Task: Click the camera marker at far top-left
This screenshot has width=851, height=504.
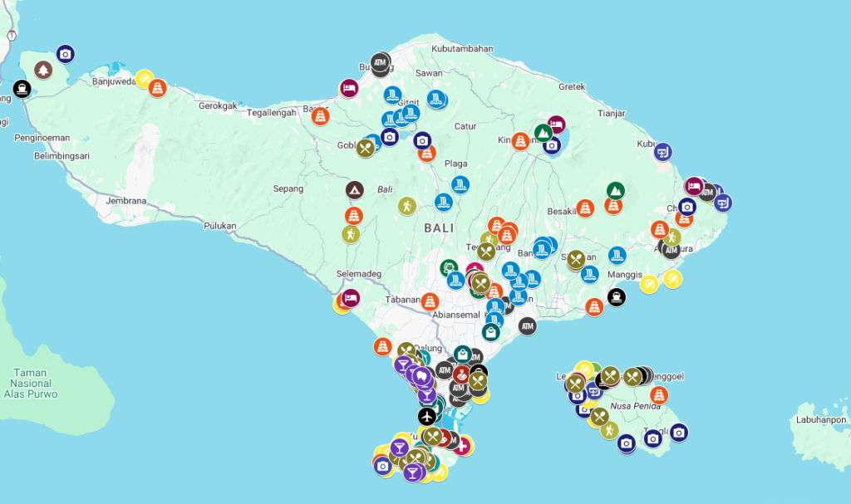Action: [66, 54]
